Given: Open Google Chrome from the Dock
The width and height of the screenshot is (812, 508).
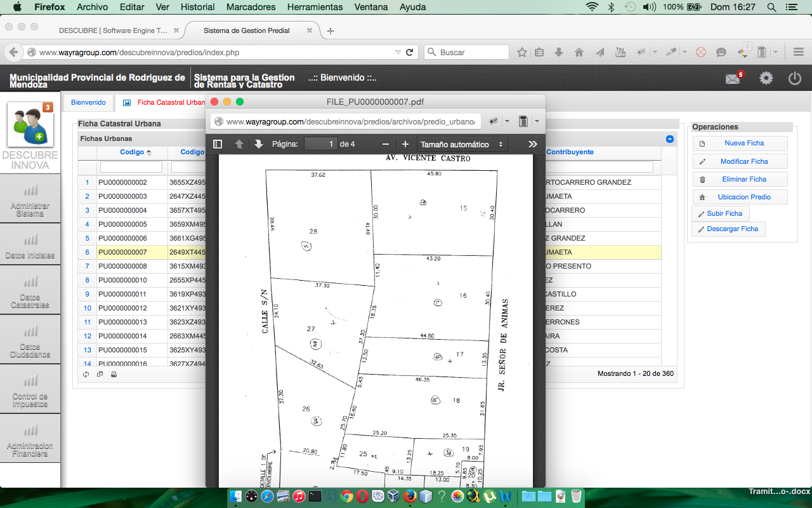Looking at the screenshot, I should [x=346, y=497].
